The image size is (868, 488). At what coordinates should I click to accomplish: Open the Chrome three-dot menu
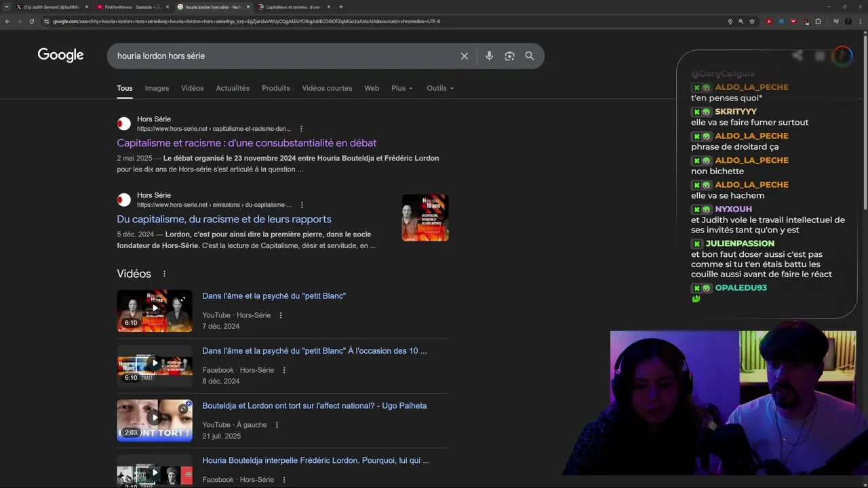point(860,21)
